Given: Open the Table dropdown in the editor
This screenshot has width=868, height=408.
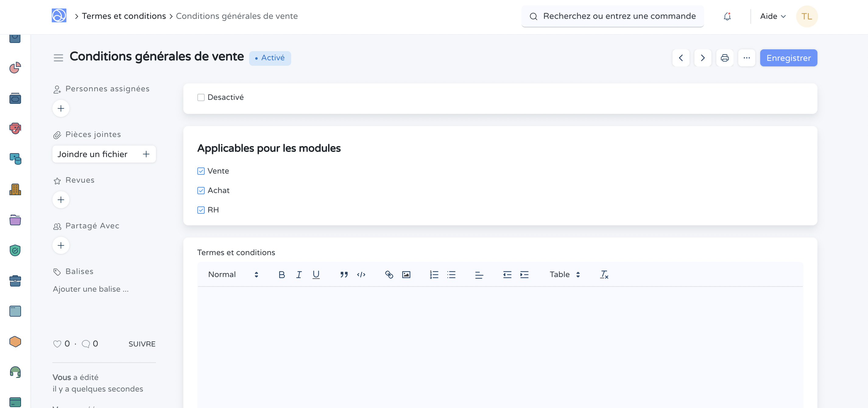Looking at the screenshot, I should coord(564,274).
